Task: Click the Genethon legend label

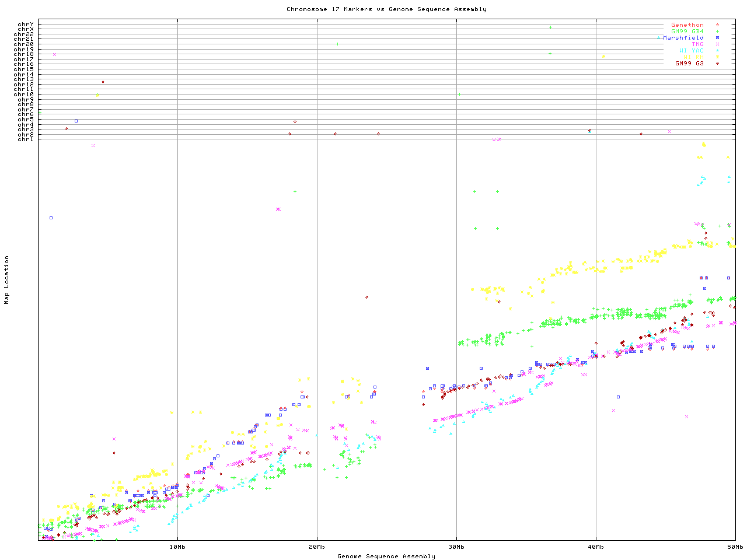Action: click(687, 25)
